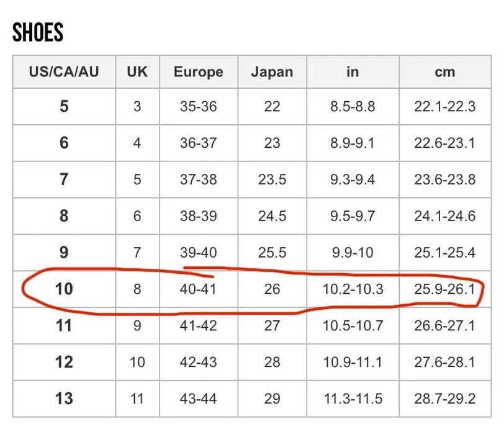This screenshot has width=504, height=434.
Task: Click Japan size 23.5 cell
Action: [x=272, y=179]
